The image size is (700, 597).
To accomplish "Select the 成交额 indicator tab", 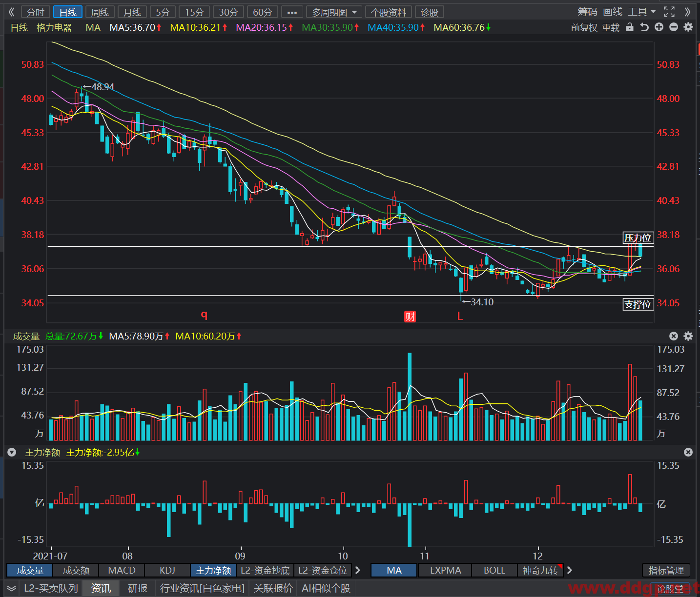I will (x=76, y=570).
